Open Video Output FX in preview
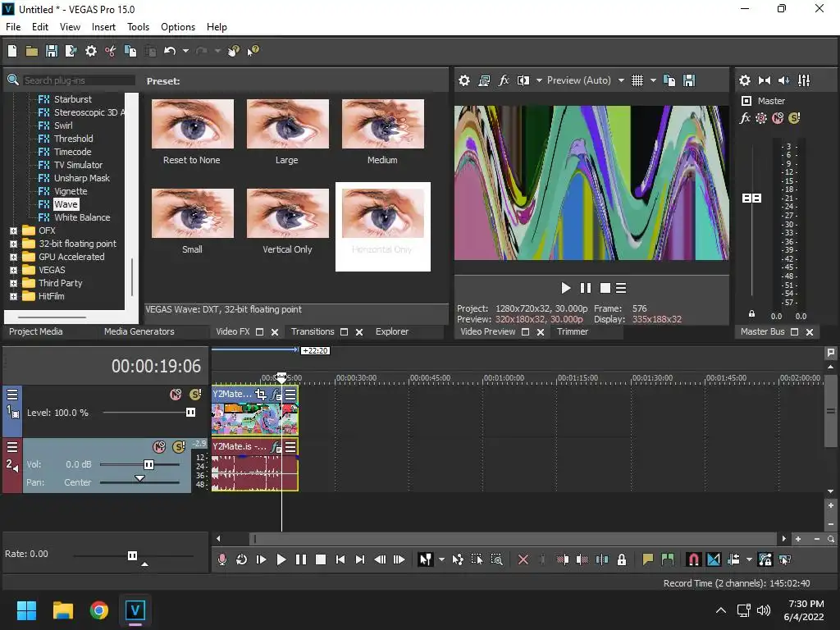Image resolution: width=840 pixels, height=630 pixels. (x=504, y=80)
